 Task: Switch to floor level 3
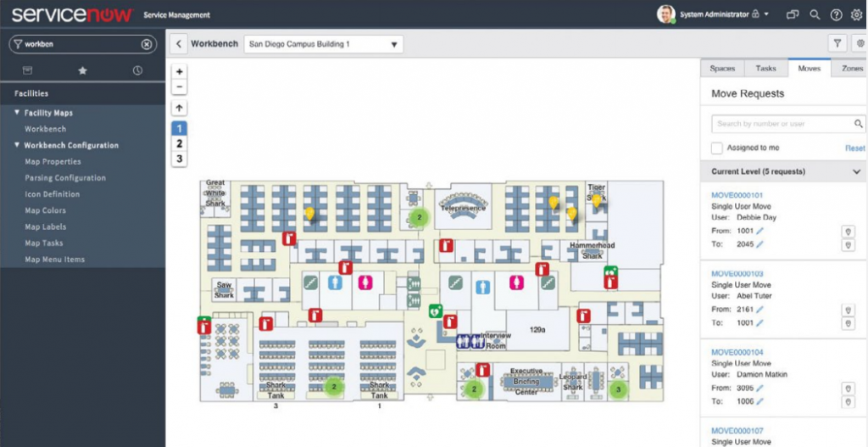pyautogui.click(x=179, y=159)
